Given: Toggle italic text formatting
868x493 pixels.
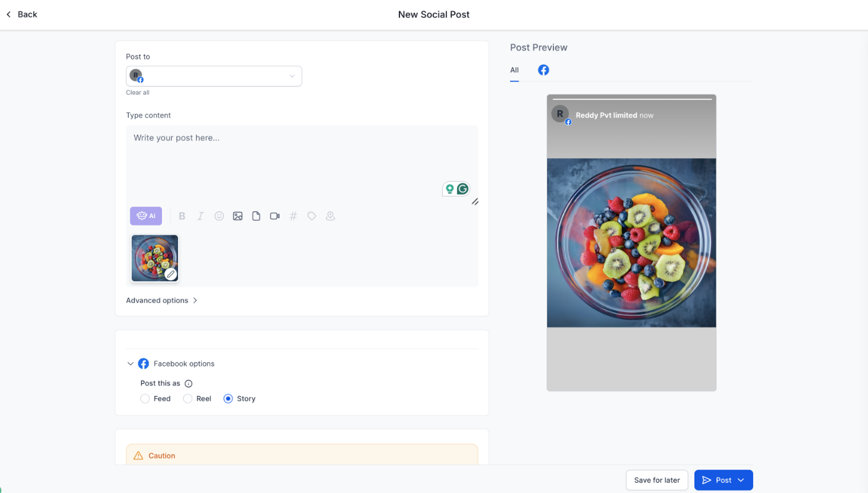Looking at the screenshot, I should (x=200, y=216).
